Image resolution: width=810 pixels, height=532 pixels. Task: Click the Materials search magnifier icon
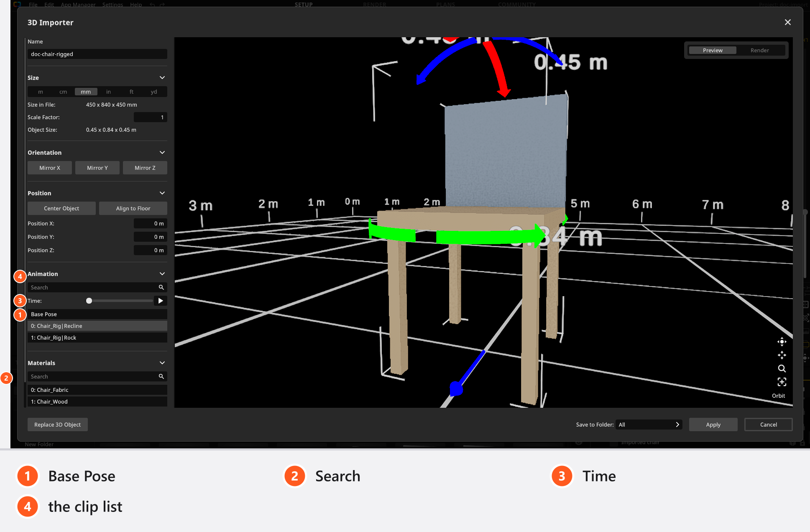[x=161, y=376]
